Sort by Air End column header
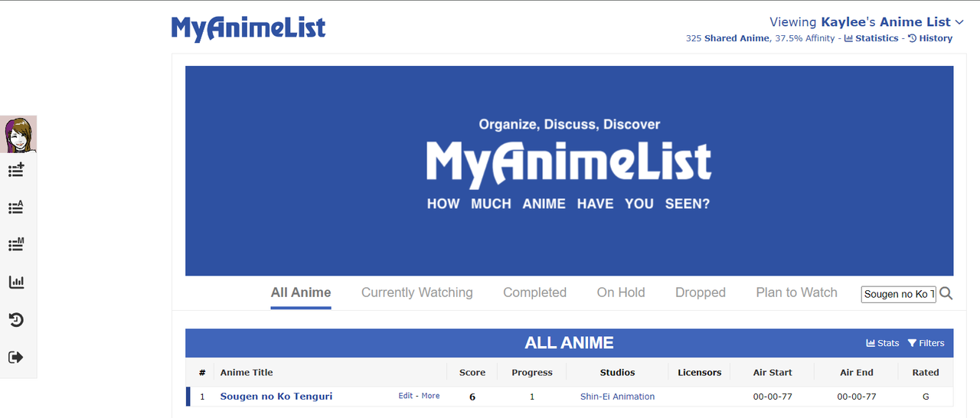 point(857,373)
